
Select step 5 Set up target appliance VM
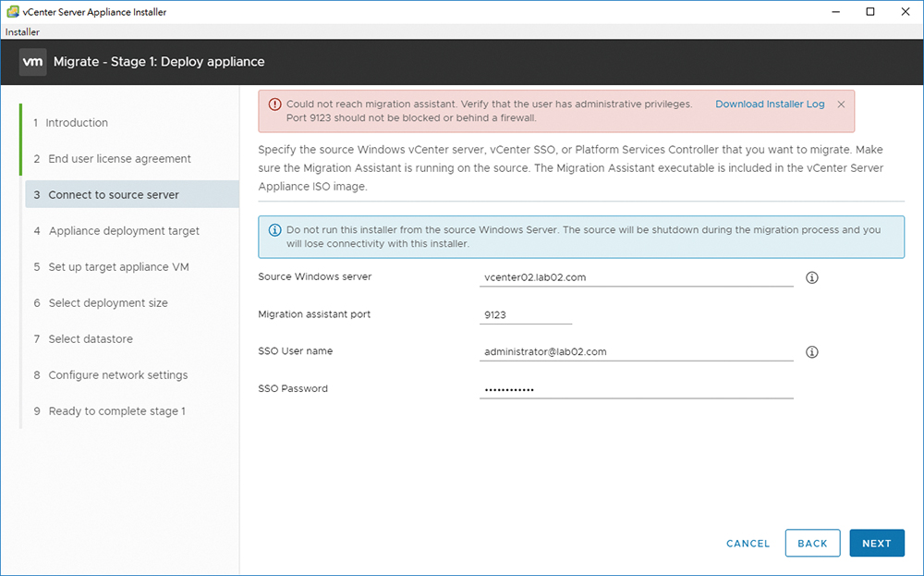[x=111, y=267]
